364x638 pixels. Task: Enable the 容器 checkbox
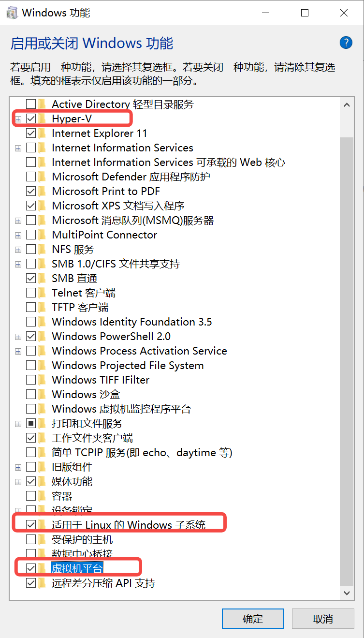(31, 496)
